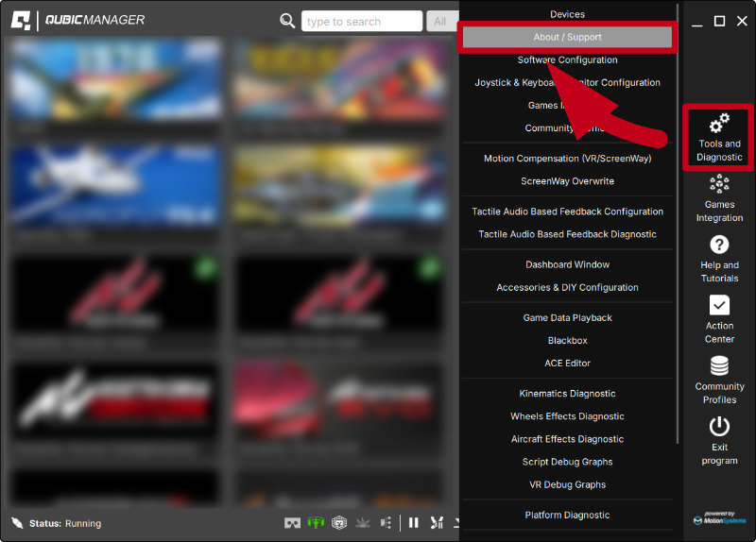Open the Blackbox tool

click(x=567, y=340)
